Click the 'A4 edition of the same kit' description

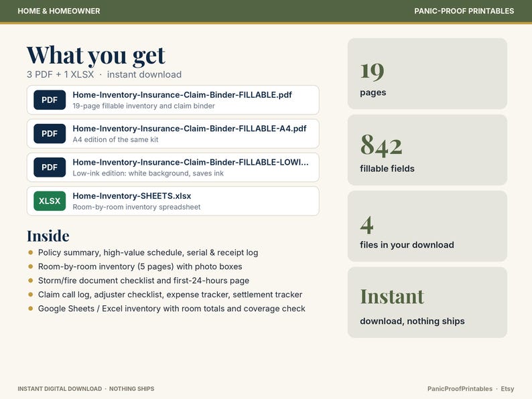[115, 139]
